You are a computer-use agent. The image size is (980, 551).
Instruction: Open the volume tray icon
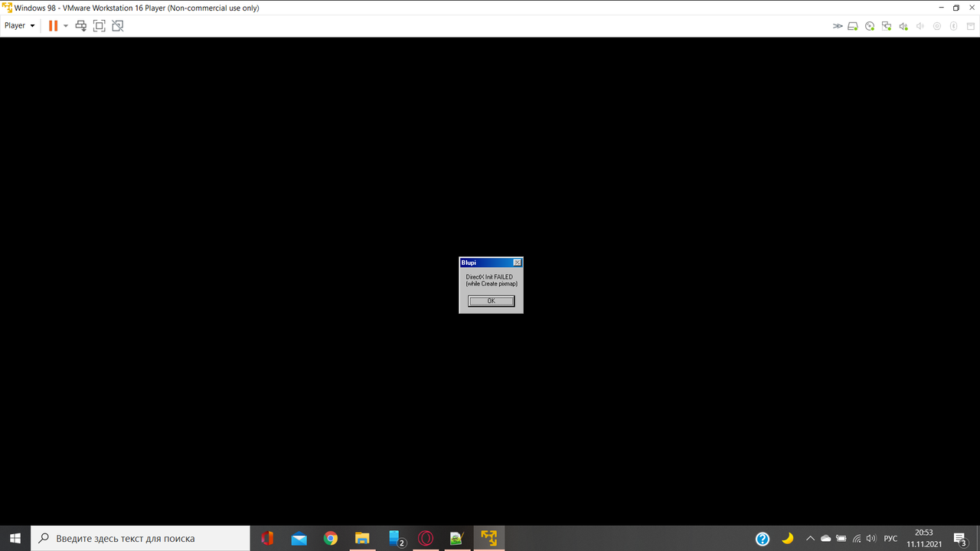point(871,538)
